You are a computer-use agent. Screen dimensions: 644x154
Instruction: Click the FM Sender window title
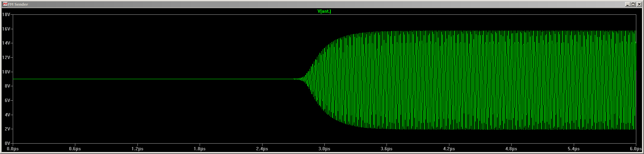pyautogui.click(x=18, y=4)
